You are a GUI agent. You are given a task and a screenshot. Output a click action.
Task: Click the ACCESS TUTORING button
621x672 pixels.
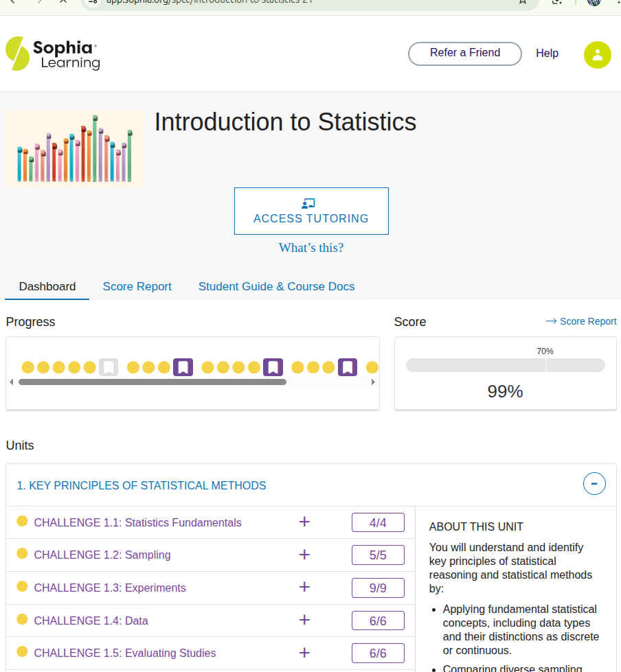[311, 211]
